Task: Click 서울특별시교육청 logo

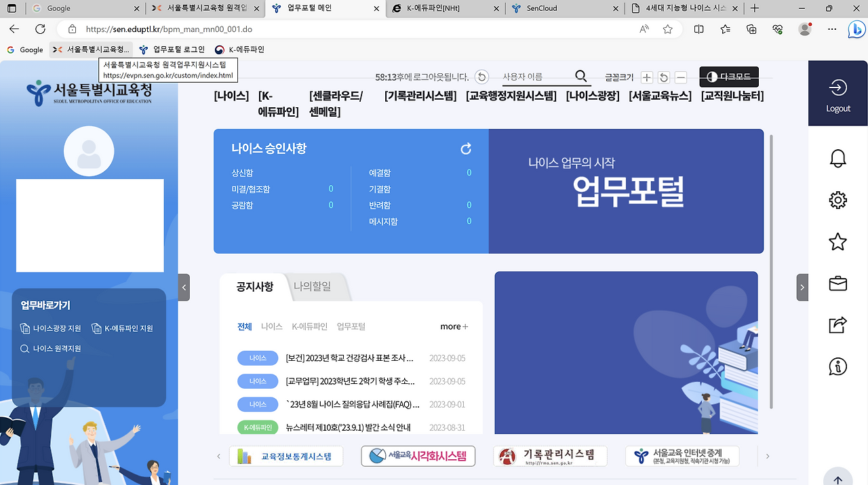Action: point(89,92)
